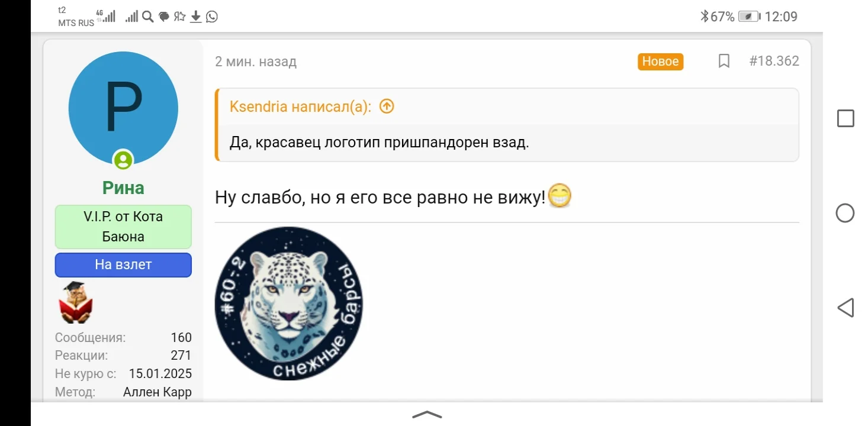The width and height of the screenshot is (868, 426).
Task: Tap the grinning emoji in the message
Action: click(560, 196)
